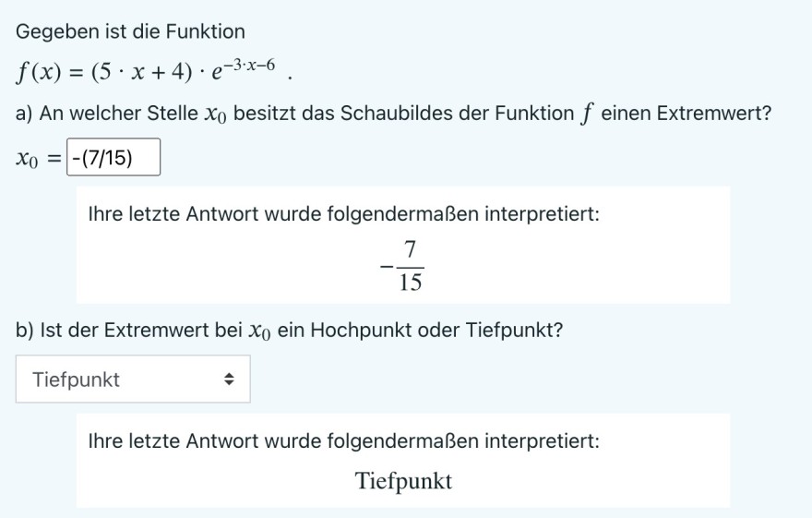
Task: Click the exponent -3·x-6 in the formula
Action: (246, 66)
